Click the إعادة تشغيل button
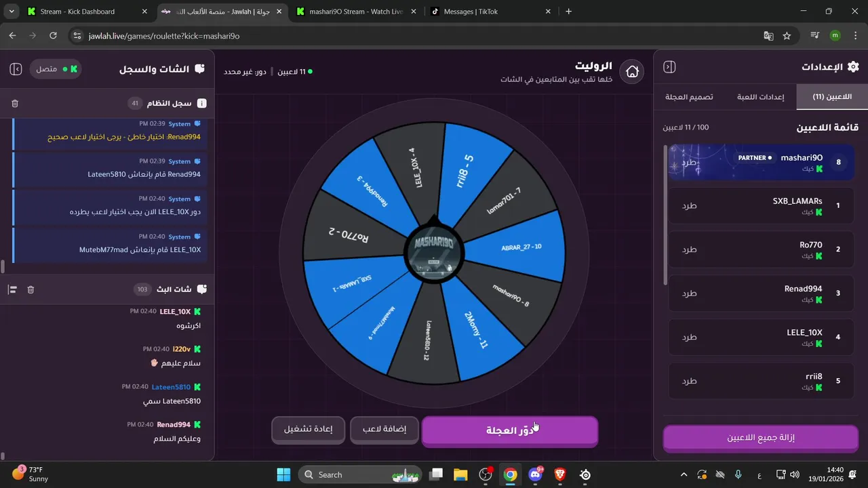Image resolution: width=868 pixels, height=488 pixels. (x=309, y=429)
